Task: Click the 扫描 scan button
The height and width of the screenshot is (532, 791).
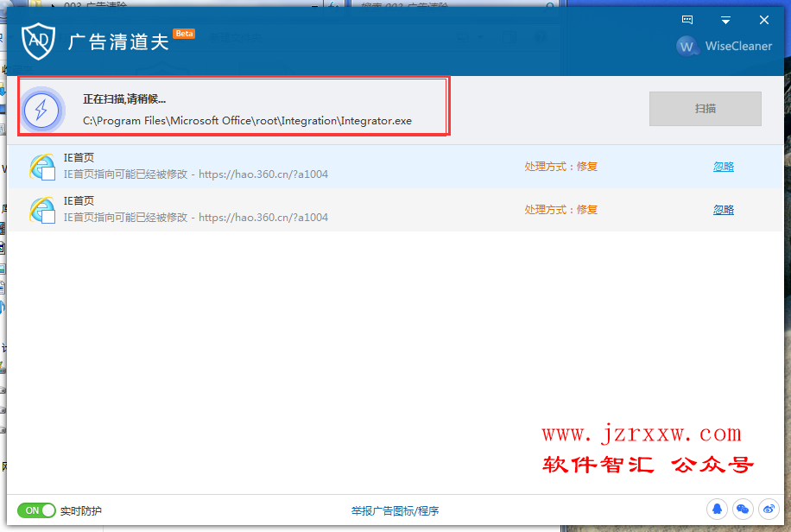Action: pyautogui.click(x=706, y=109)
